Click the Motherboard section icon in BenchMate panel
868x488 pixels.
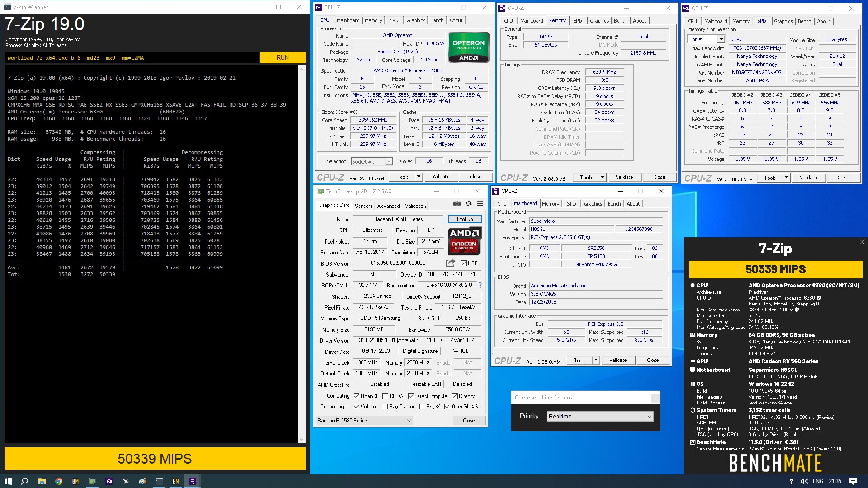coord(693,370)
